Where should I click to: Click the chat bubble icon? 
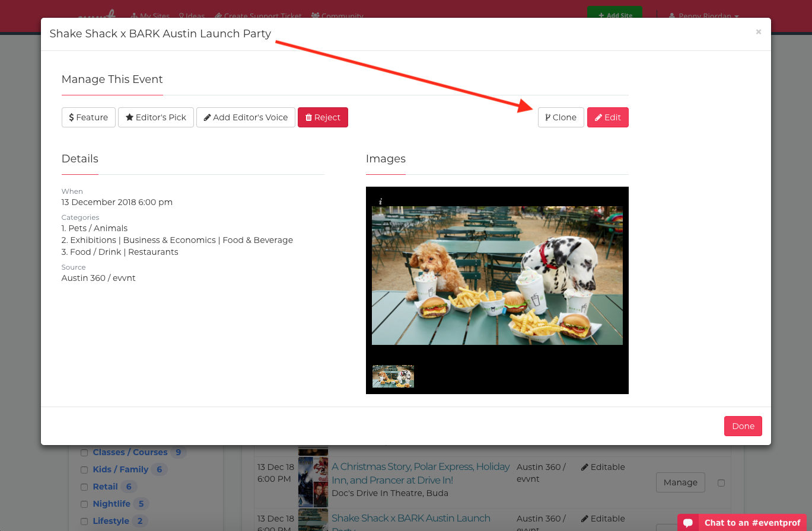click(x=688, y=523)
